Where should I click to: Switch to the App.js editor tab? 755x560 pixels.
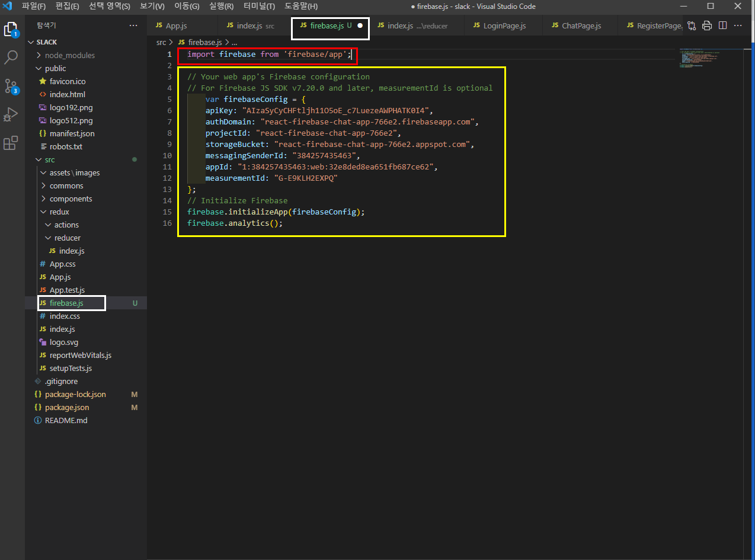pyautogui.click(x=183, y=25)
